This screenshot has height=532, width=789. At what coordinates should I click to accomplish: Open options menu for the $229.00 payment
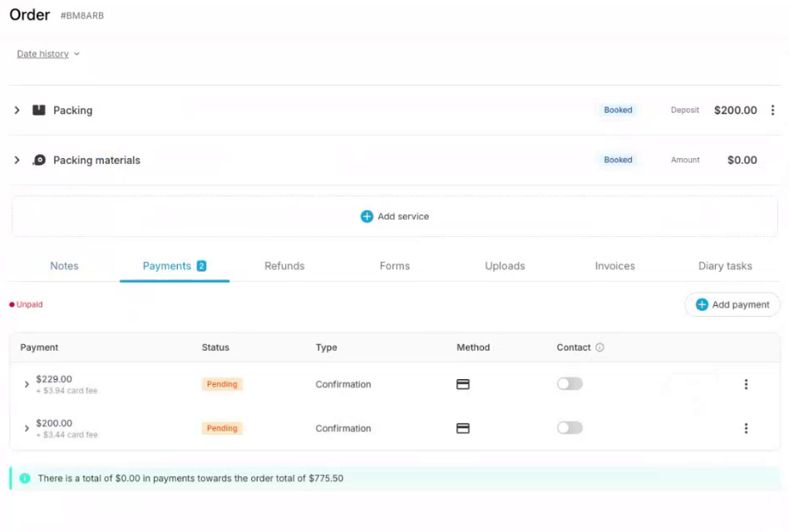coord(746,385)
